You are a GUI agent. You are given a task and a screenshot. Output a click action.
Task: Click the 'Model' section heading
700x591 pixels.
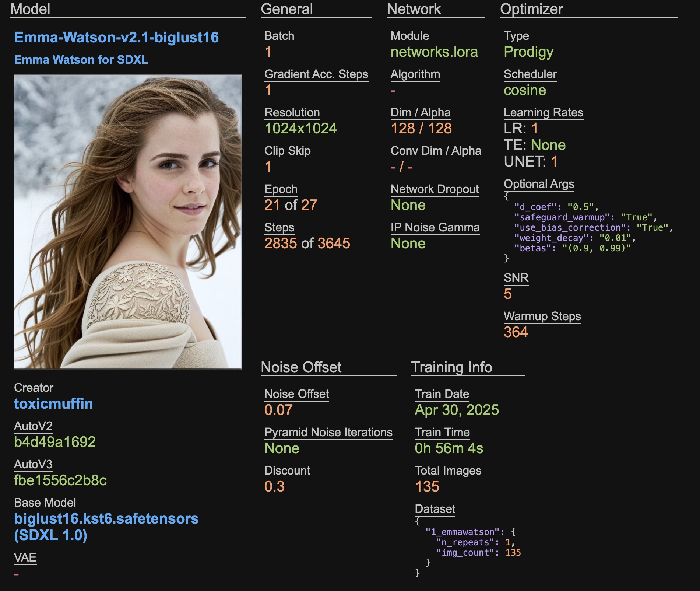pos(31,9)
